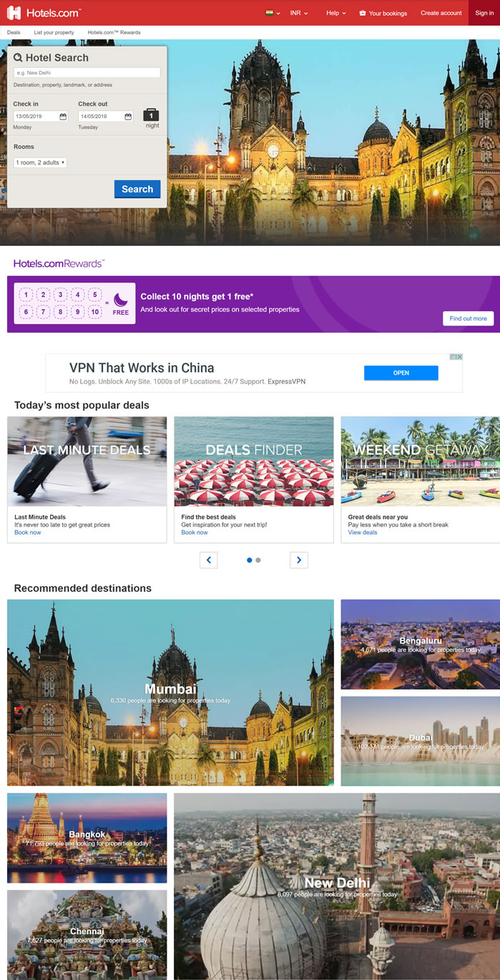Screen dimensions: 500x980
Task: Click the destination search input field
Action: tap(87, 73)
